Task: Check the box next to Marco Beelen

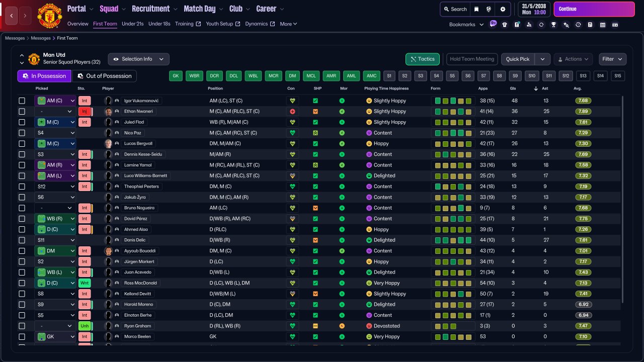Action: [x=22, y=337]
